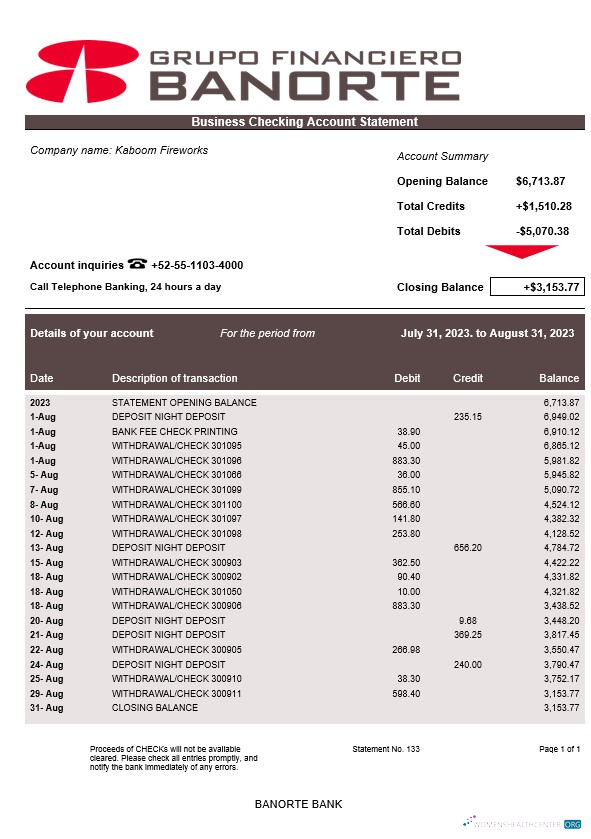Click the red downward arrow under Total Debits
The image size is (591, 839).
point(521,251)
